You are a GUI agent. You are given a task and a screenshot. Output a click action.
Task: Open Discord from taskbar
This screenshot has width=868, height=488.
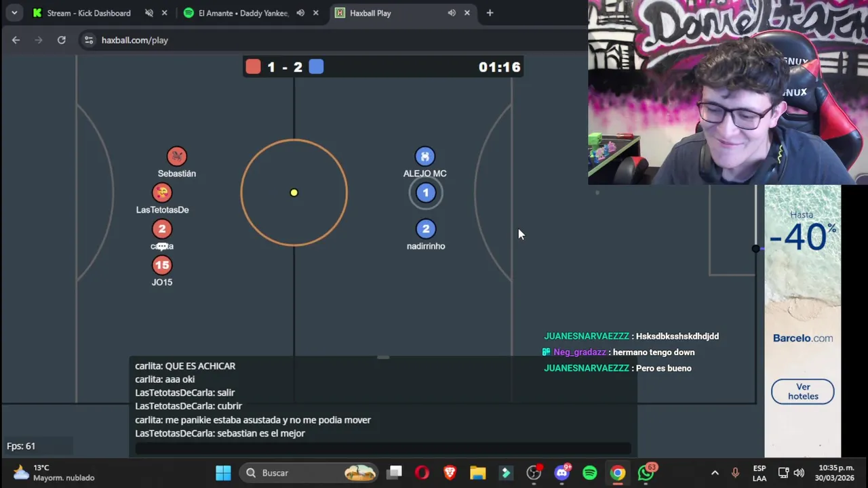(x=562, y=473)
